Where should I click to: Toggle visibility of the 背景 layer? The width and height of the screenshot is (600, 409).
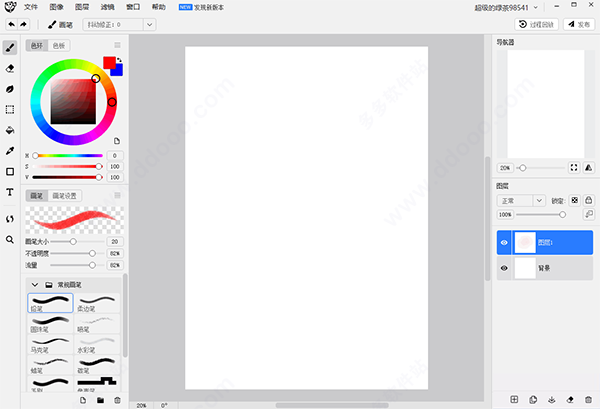(504, 268)
